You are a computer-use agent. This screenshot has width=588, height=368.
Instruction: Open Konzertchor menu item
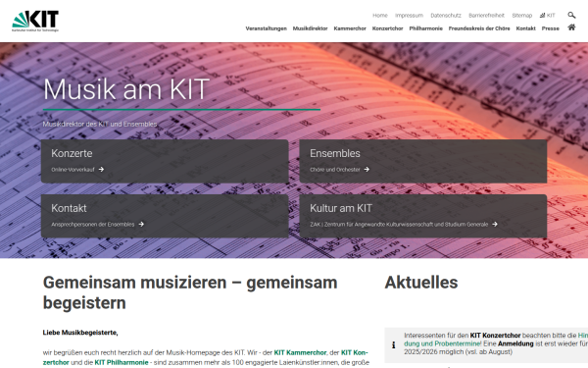pyautogui.click(x=387, y=28)
